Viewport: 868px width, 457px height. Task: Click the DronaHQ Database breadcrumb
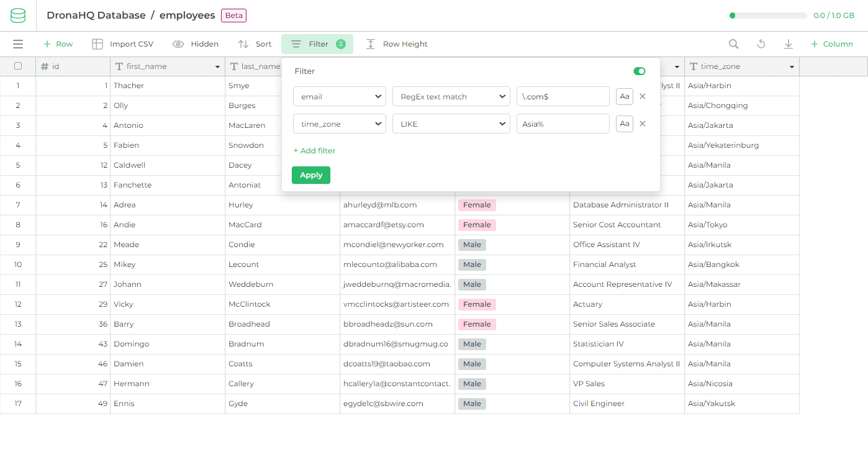tap(96, 16)
